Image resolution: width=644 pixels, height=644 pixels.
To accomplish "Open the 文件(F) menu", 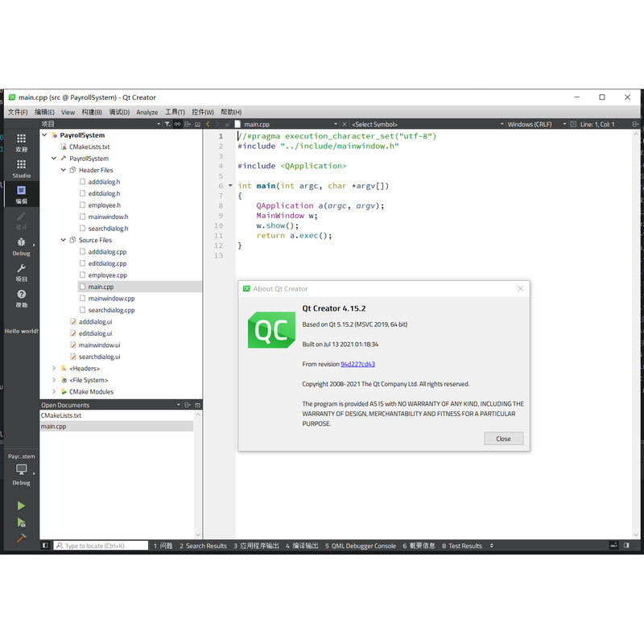I will (18, 112).
